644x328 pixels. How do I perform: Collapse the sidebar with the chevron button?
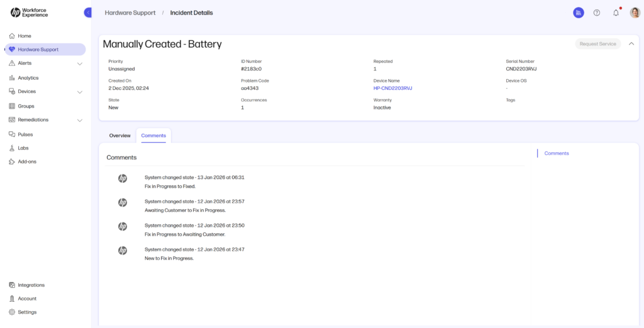(88, 13)
